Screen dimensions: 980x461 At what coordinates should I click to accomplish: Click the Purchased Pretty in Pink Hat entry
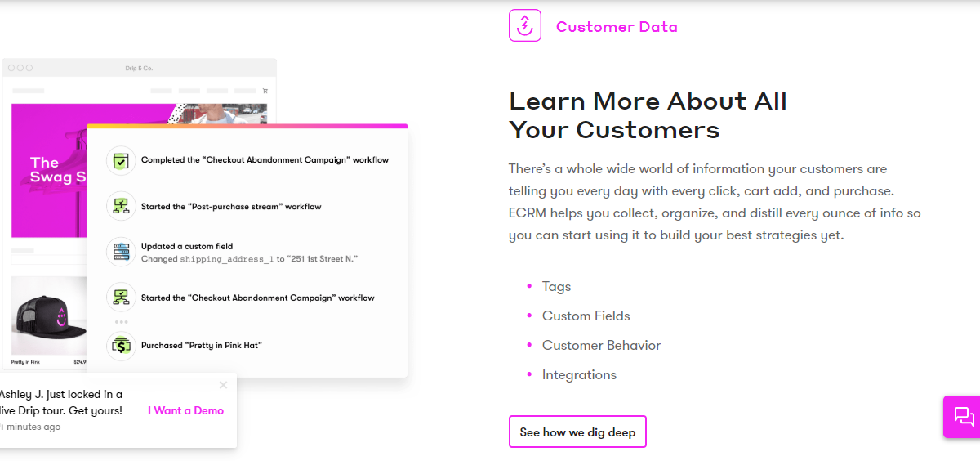202,345
